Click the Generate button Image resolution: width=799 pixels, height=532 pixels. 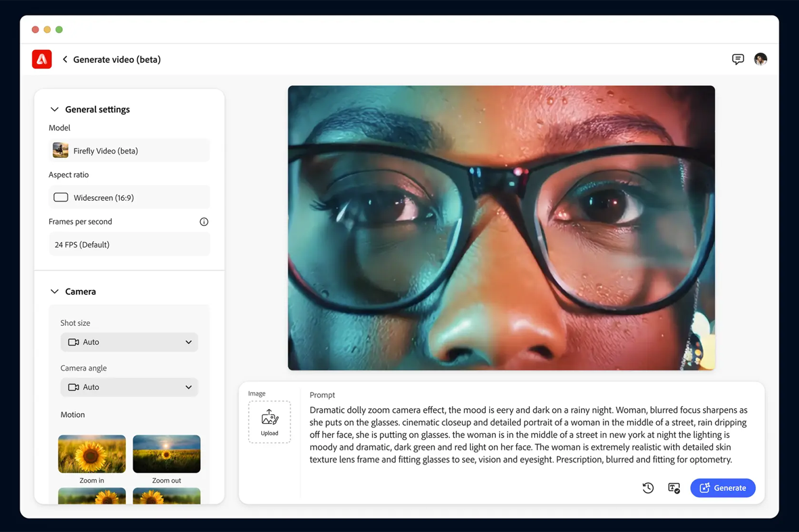(x=723, y=487)
